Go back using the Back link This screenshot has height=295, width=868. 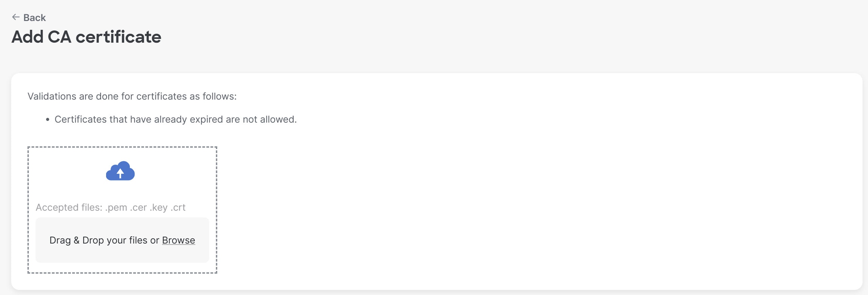(34, 18)
